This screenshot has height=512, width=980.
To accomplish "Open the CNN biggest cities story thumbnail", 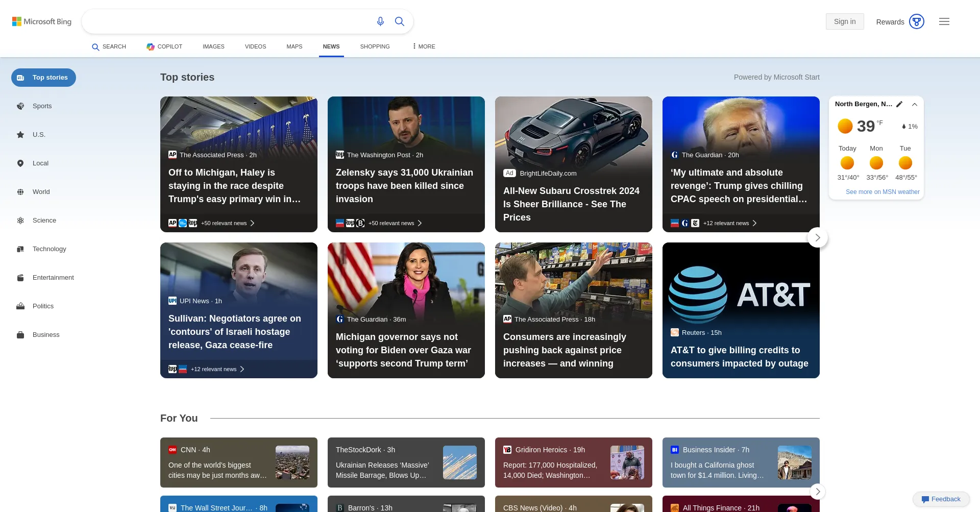I will point(292,462).
